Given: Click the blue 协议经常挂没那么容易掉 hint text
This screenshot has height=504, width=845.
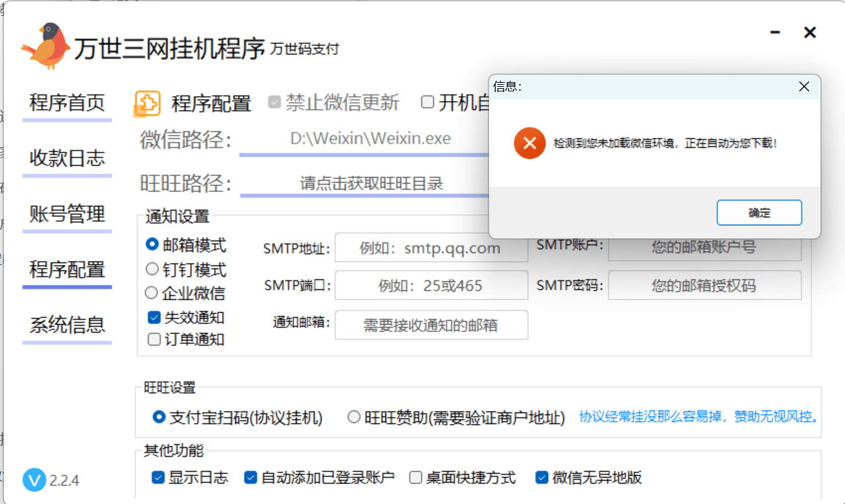Looking at the screenshot, I should tap(699, 417).
